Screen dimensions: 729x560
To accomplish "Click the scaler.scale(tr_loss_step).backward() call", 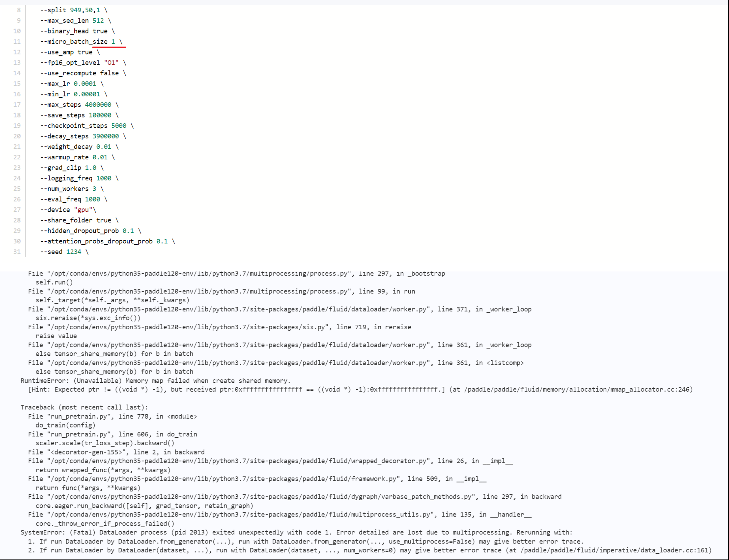I will [105, 443].
